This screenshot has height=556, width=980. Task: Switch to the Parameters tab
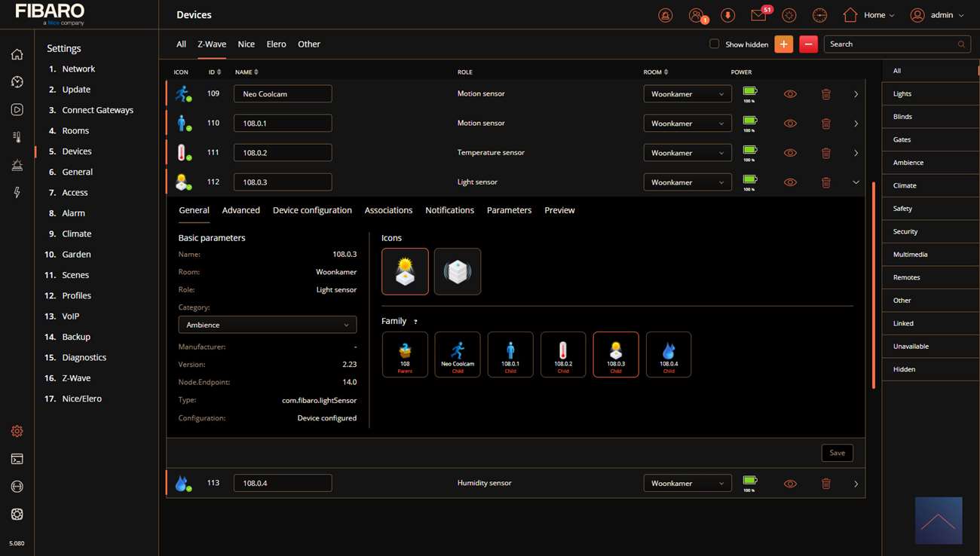click(x=509, y=210)
